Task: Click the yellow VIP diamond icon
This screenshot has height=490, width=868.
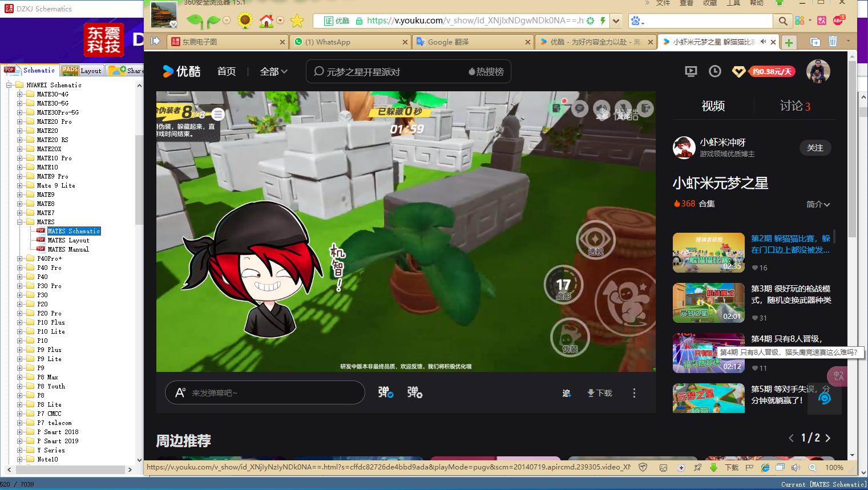Action: coord(738,72)
